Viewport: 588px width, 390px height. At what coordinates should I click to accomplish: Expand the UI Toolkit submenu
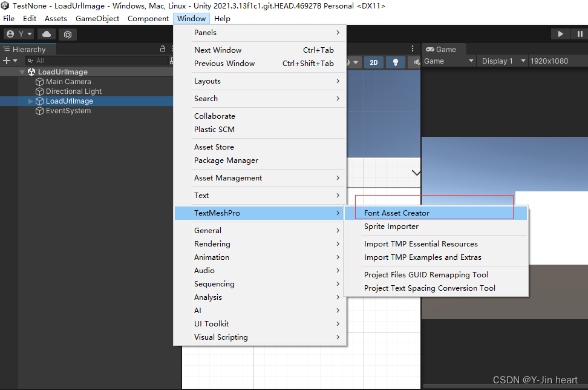pos(260,323)
